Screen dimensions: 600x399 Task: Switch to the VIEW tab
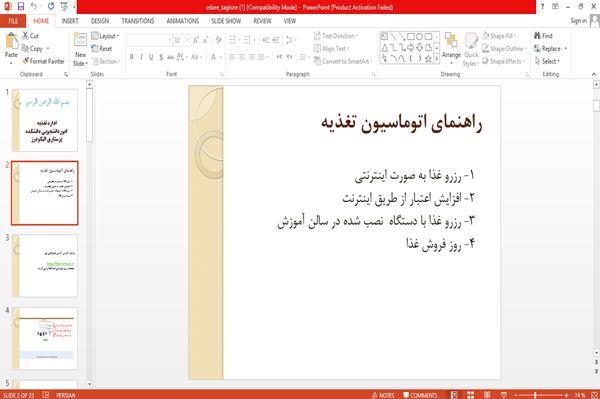290,21
